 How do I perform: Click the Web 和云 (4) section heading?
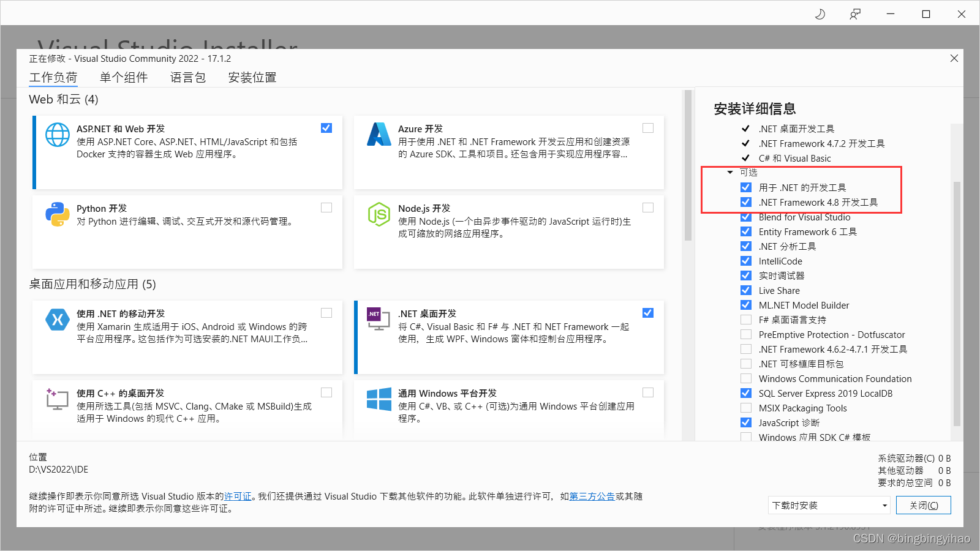64,99
